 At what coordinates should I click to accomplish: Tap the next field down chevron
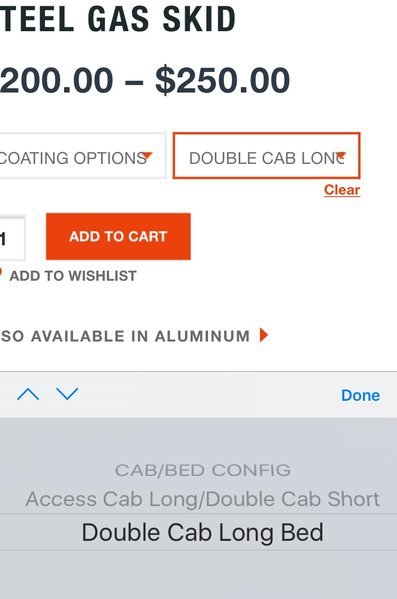67,394
